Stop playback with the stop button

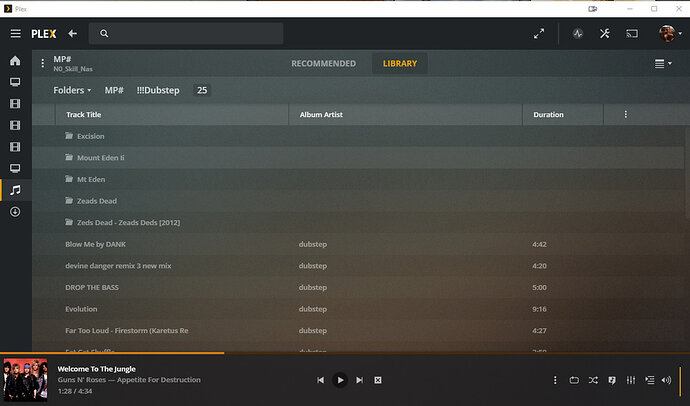tap(378, 380)
